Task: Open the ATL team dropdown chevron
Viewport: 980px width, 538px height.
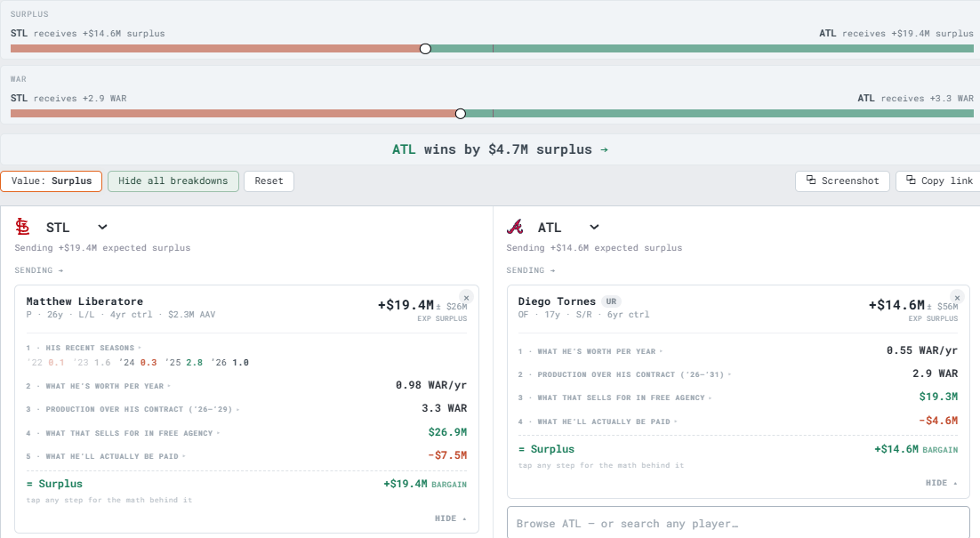Action: 594,227
